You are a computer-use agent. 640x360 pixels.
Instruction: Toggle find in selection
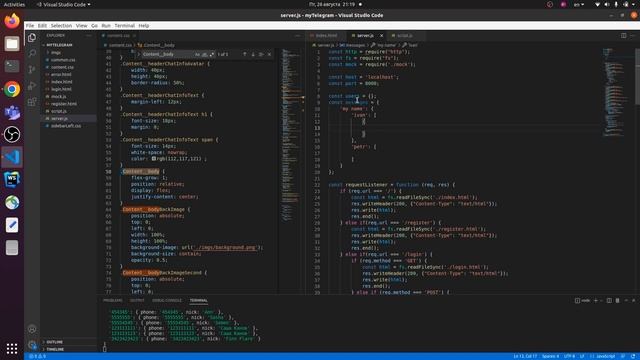point(261,54)
